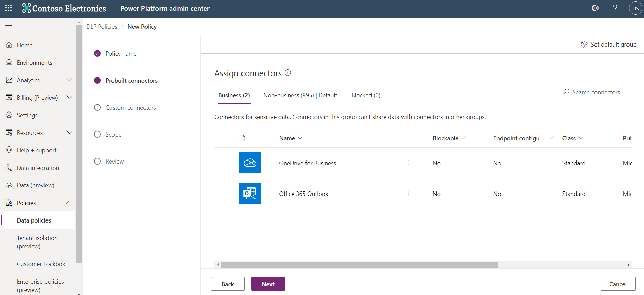
Task: Click the search magnifier icon
Action: [566, 92]
